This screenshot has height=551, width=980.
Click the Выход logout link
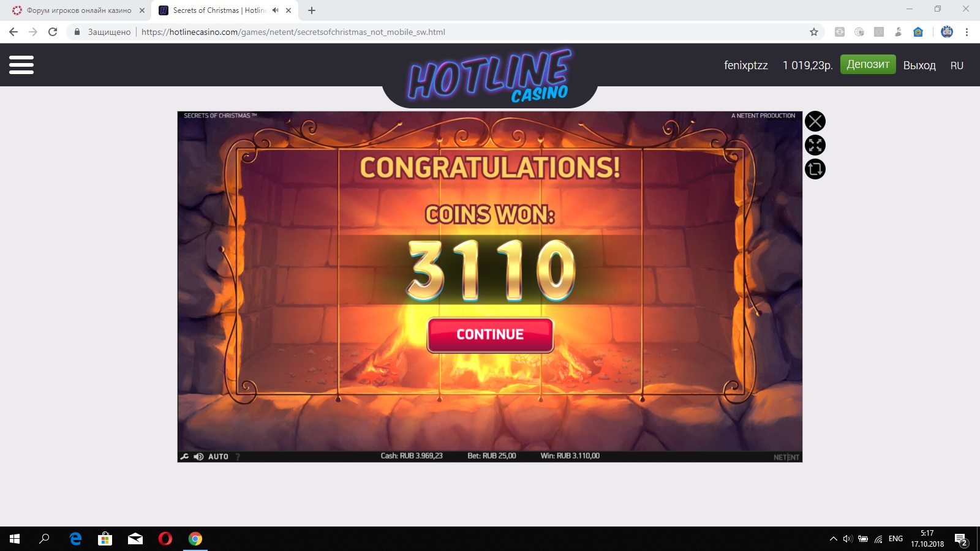(x=919, y=66)
